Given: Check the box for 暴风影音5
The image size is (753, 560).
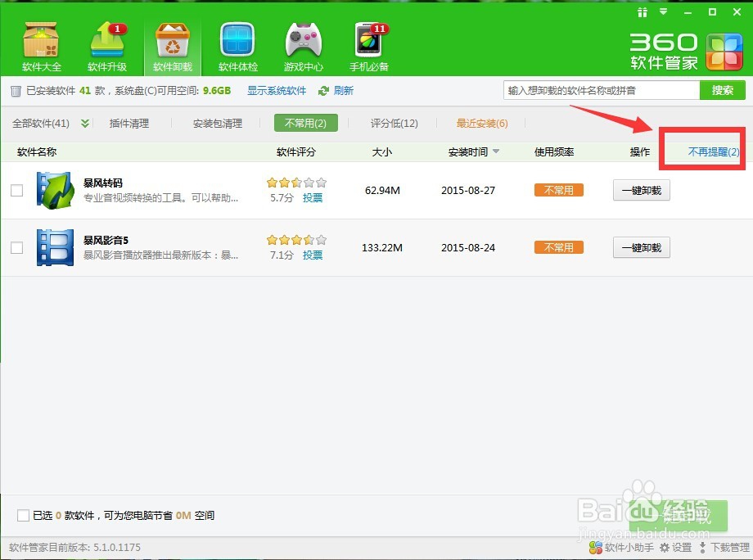Looking at the screenshot, I should click(x=17, y=247).
